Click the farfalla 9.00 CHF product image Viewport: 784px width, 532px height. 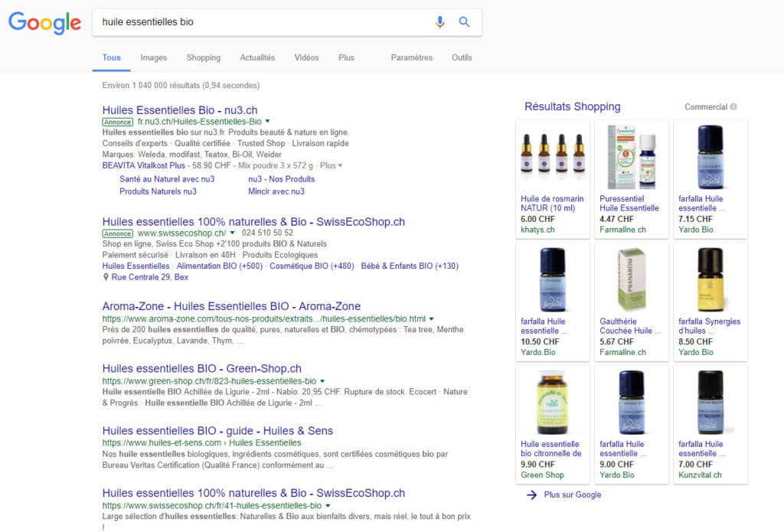[x=632, y=402]
